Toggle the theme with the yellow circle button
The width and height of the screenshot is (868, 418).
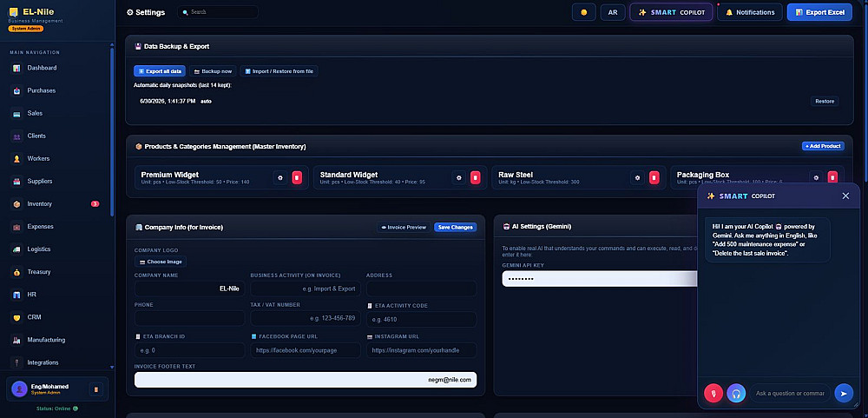(x=584, y=12)
